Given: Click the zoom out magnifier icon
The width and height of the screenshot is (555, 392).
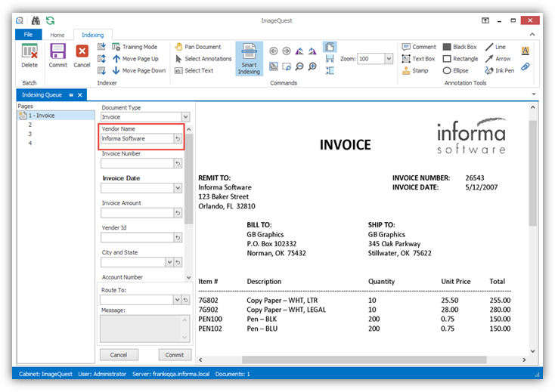Looking at the screenshot, I should tap(299, 66).
